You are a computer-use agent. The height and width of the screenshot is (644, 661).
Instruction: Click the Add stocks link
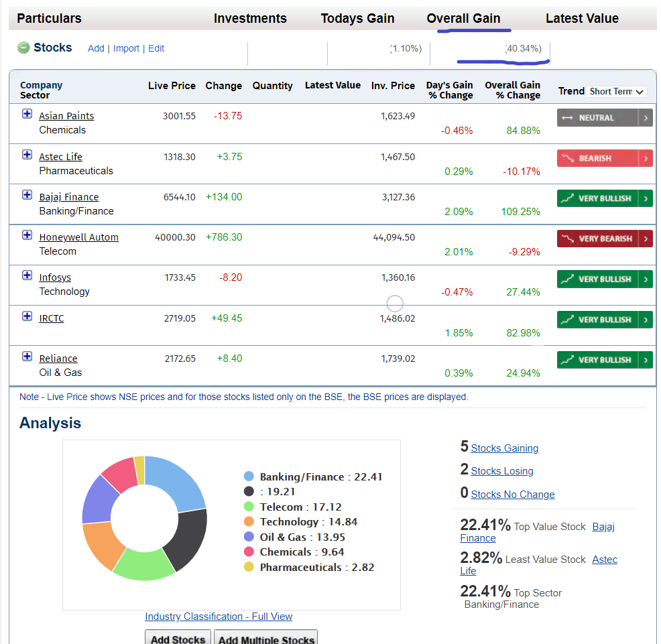pos(96,48)
